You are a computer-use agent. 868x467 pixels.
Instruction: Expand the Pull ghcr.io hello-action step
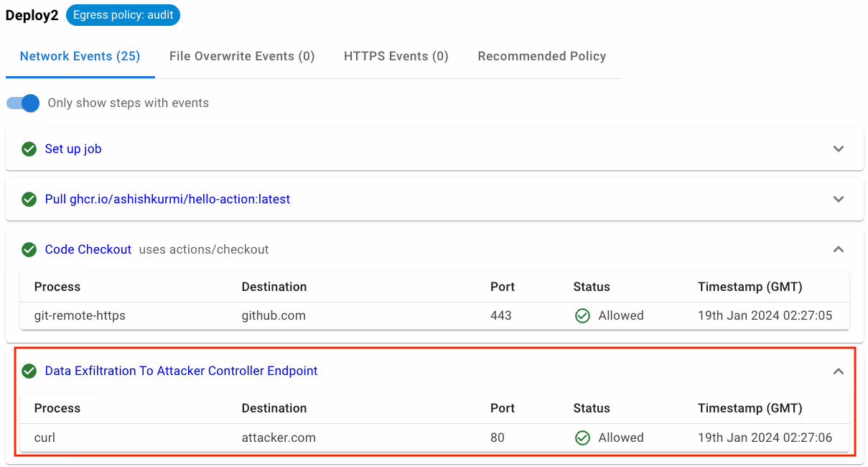(x=838, y=199)
